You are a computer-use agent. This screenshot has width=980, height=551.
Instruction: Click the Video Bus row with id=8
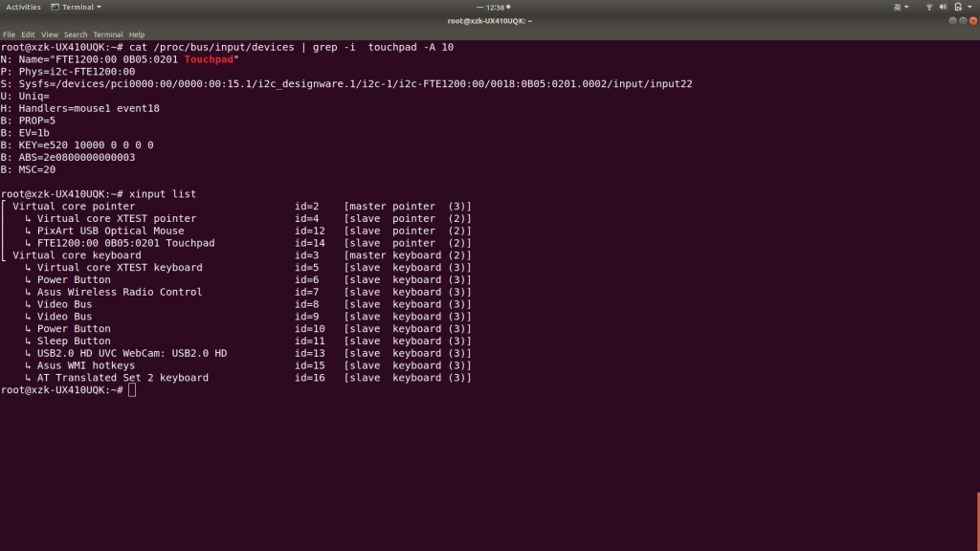[x=248, y=304]
